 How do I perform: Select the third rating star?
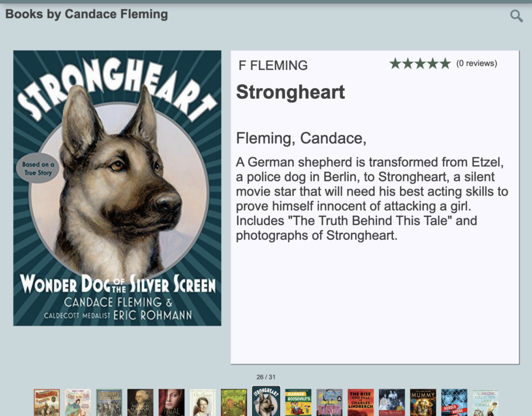click(x=421, y=63)
